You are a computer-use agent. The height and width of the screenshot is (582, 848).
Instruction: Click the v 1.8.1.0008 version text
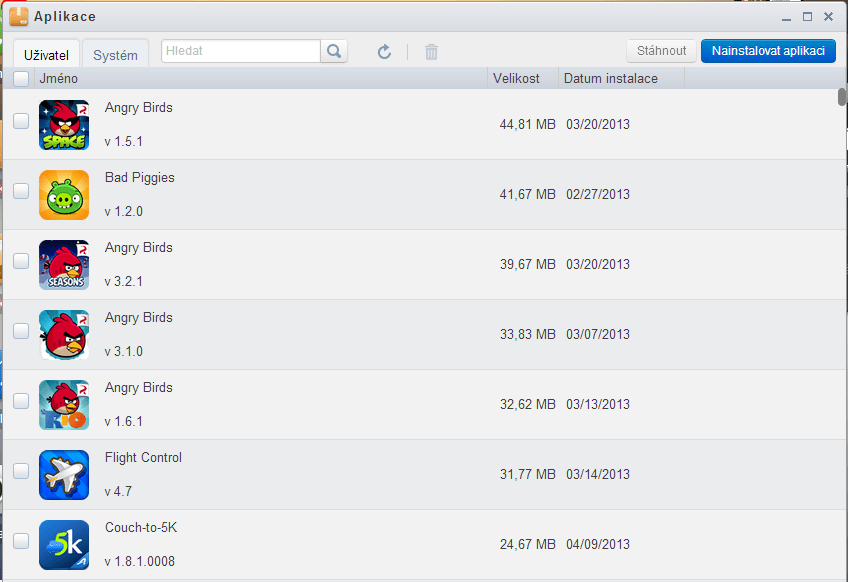pyautogui.click(x=140, y=561)
